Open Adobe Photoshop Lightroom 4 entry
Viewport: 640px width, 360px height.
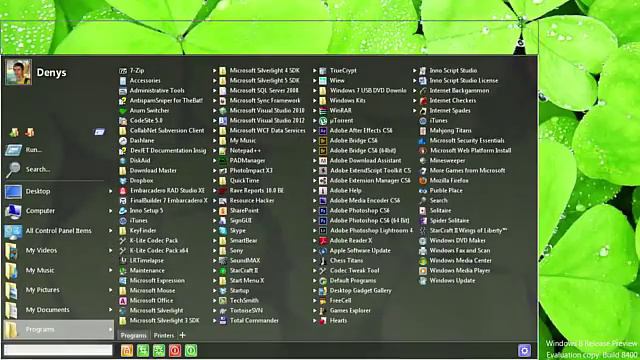pos(371,231)
